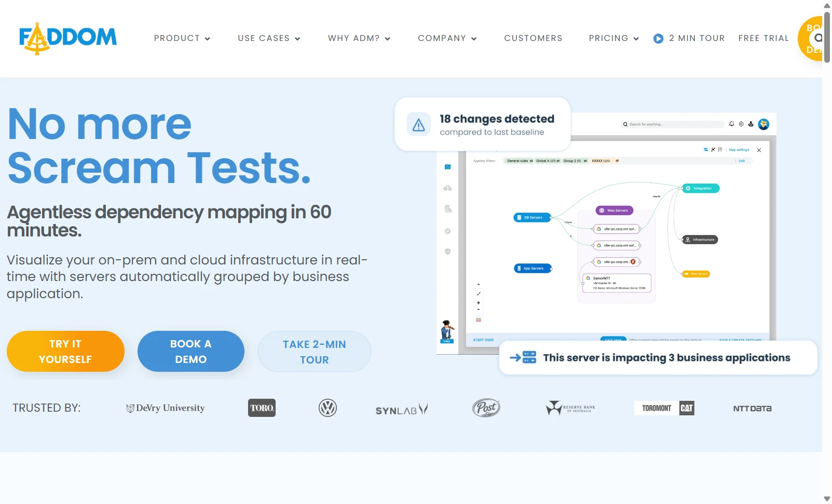
Task: Click the 18 changes detected card
Action: [x=483, y=124]
